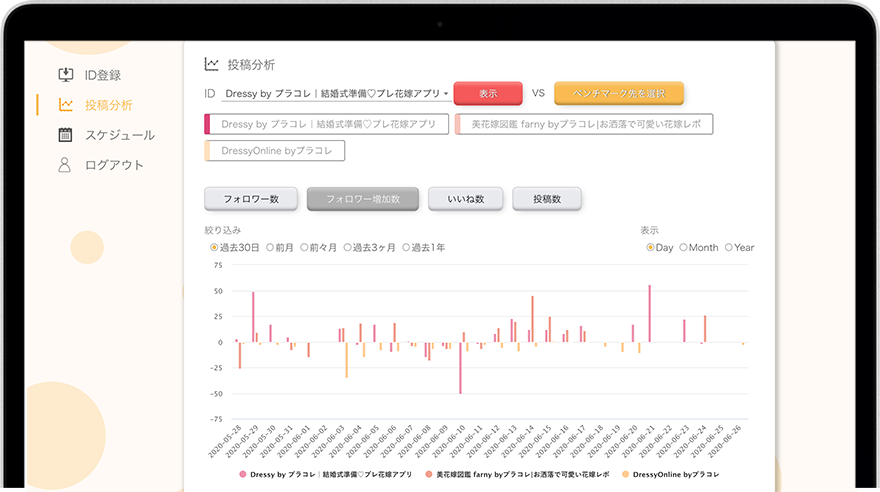Choose ログアウト from the sidebar
Viewport: 880px width, 492px height.
[x=114, y=165]
